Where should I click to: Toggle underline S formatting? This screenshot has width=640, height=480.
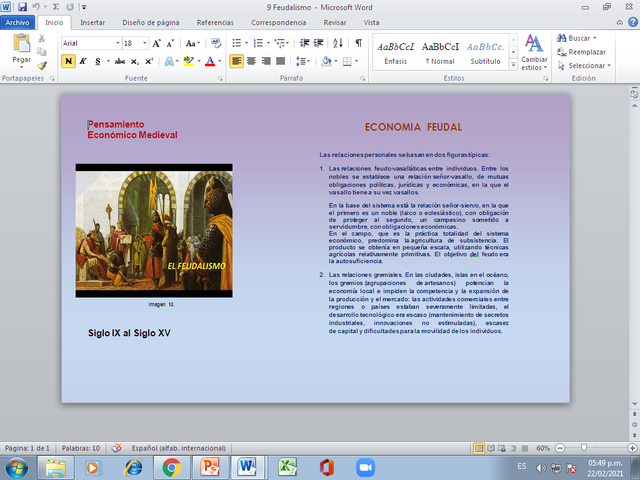98,62
